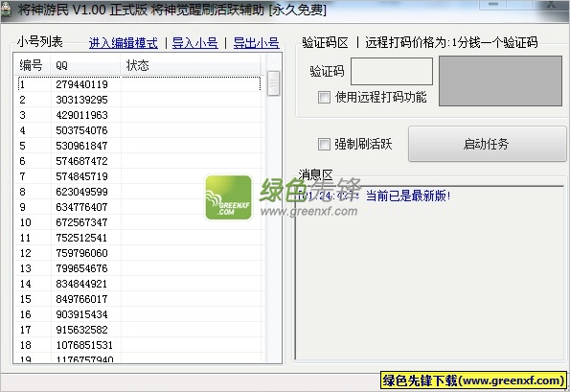Enable 使用远程打码功能 checkbox

pyautogui.click(x=324, y=97)
